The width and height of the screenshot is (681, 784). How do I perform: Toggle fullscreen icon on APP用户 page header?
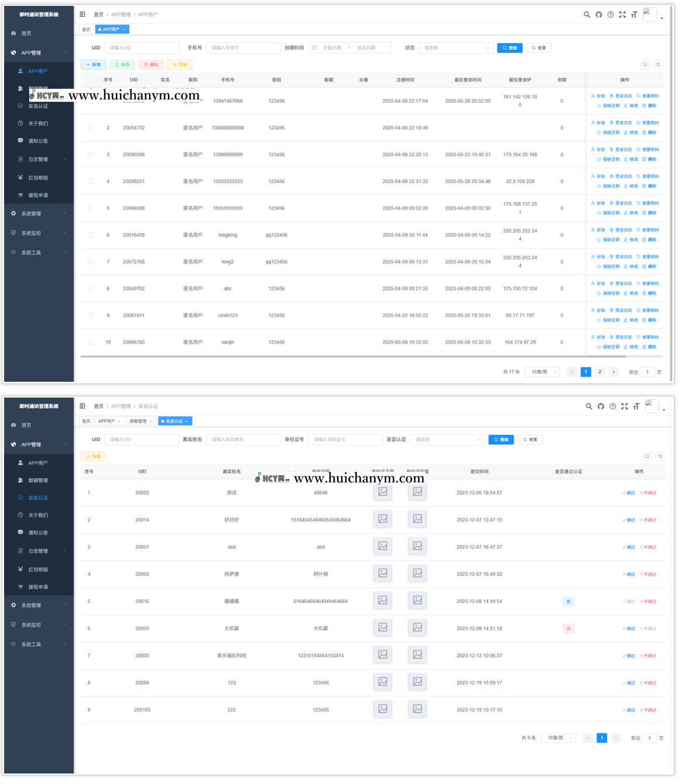[x=622, y=15]
